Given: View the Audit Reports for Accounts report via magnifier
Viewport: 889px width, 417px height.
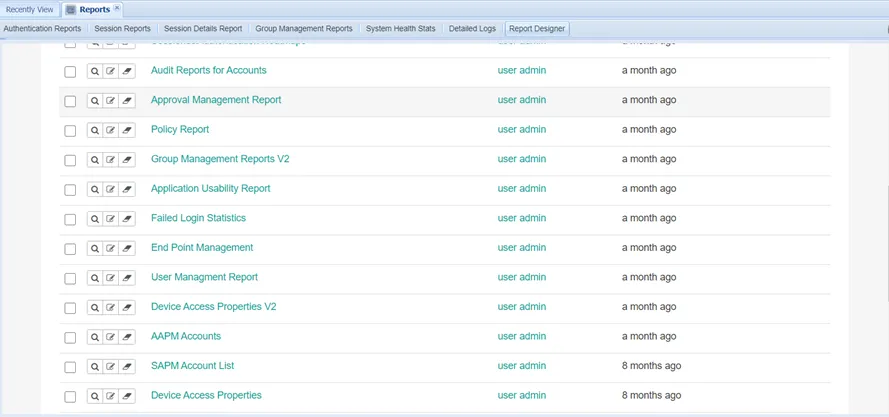Looking at the screenshot, I should (x=95, y=71).
